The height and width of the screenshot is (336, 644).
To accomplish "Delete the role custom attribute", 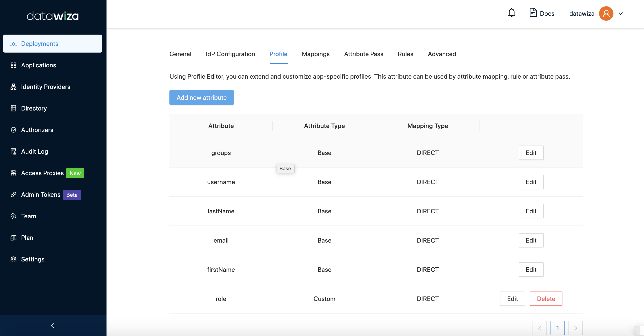I will point(546,298).
